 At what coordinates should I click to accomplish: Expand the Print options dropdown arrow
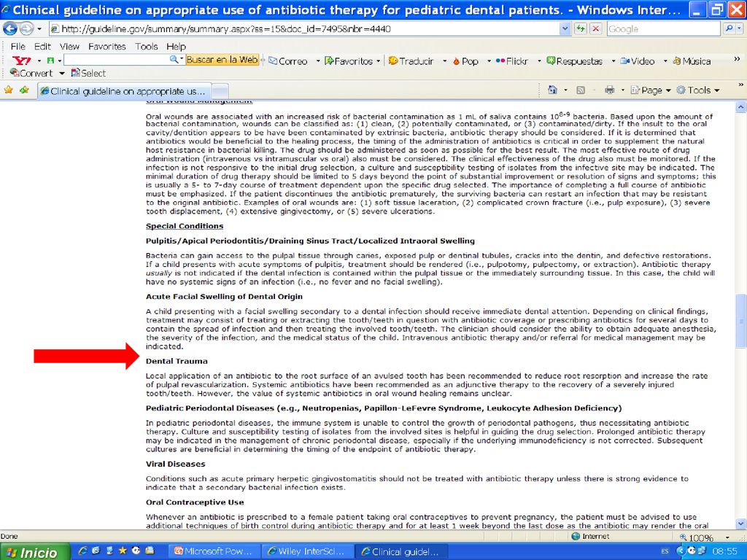point(622,90)
